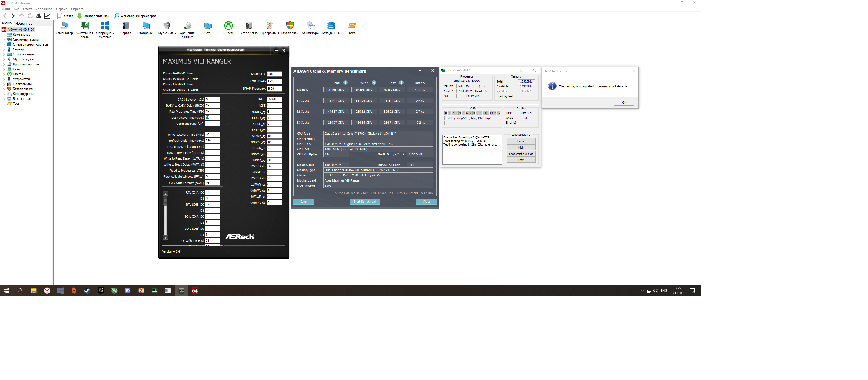Viewport: 868px width, 380px height.
Task: Click the Безопасность shield icon in main pane
Action: [290, 26]
